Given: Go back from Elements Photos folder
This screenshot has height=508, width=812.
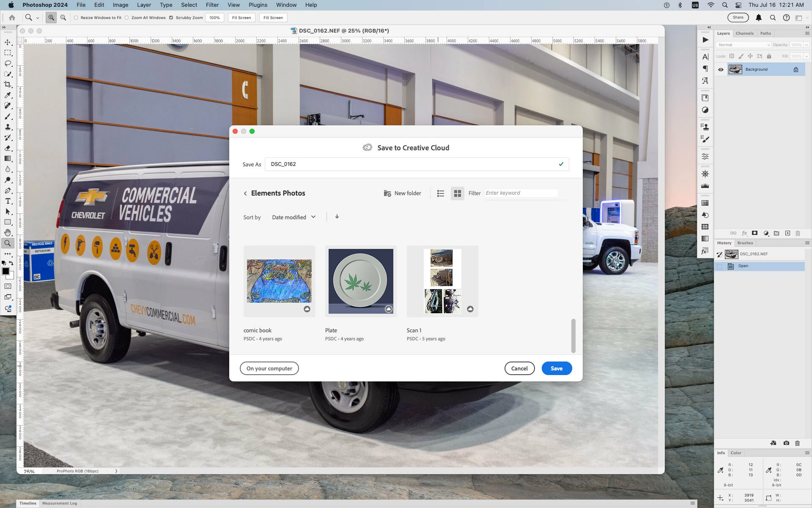Looking at the screenshot, I should (245, 193).
